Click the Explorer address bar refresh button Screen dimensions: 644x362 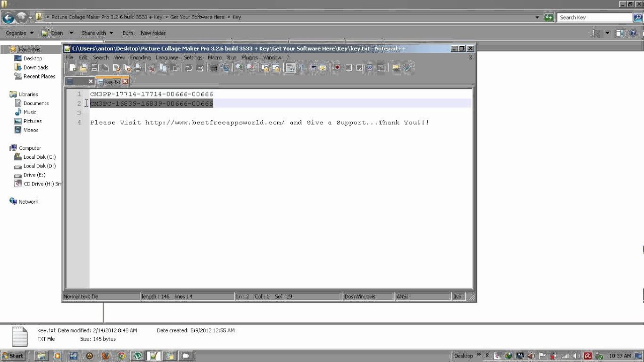(x=548, y=17)
